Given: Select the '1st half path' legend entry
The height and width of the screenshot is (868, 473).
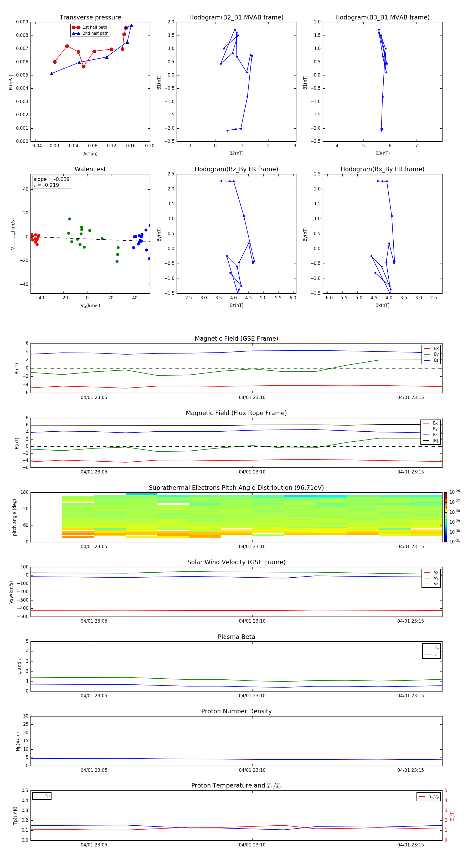Looking at the screenshot, I should [x=90, y=27].
